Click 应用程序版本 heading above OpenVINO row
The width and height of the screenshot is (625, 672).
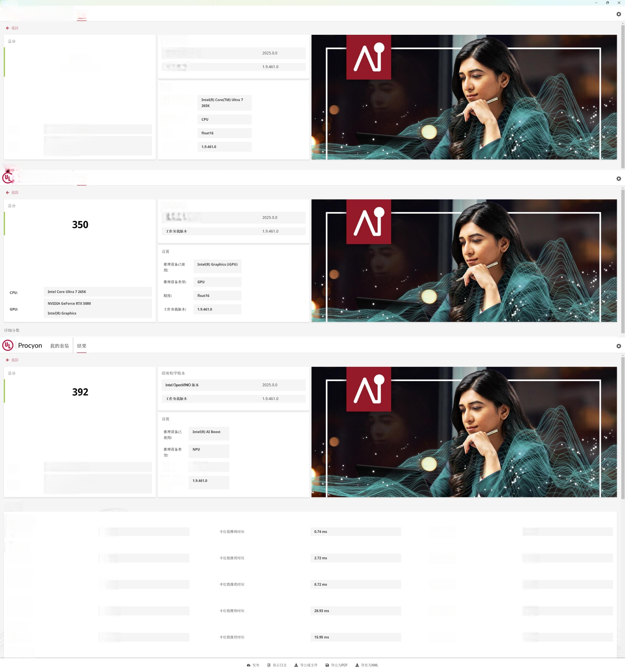click(173, 373)
